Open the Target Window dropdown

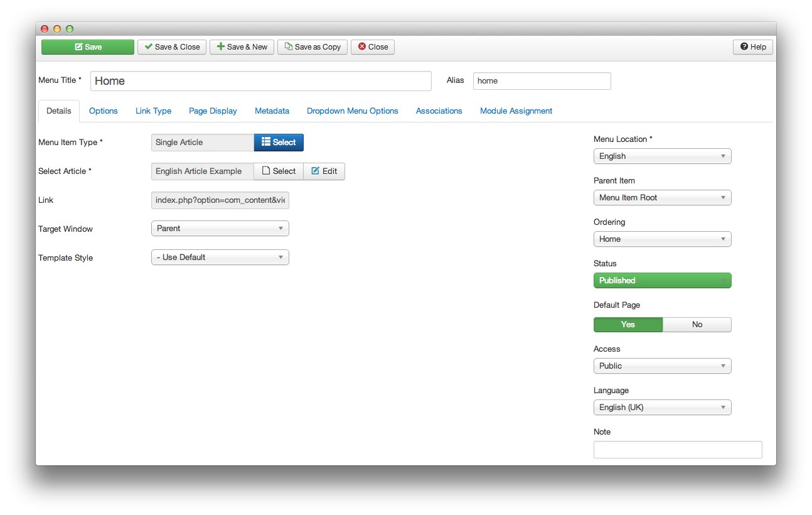coord(220,229)
